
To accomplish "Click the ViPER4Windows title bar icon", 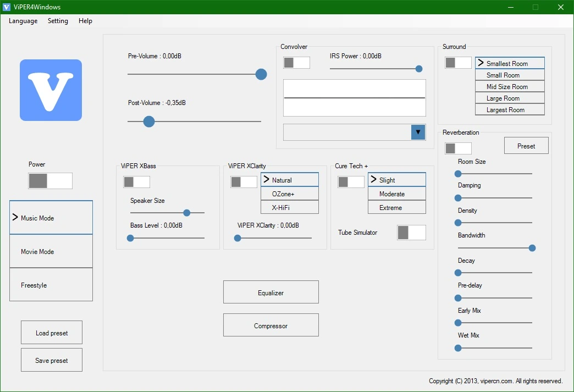I will pyautogui.click(x=6, y=7).
